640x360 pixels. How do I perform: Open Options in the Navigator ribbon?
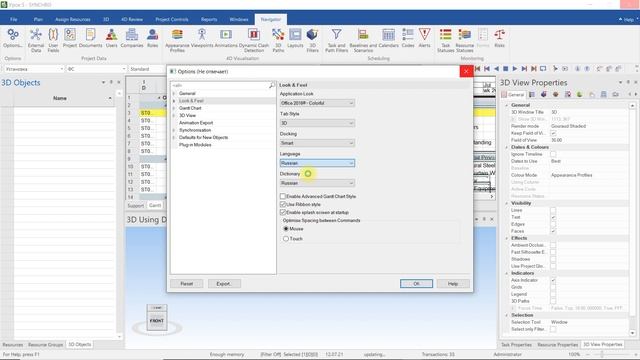(13, 38)
